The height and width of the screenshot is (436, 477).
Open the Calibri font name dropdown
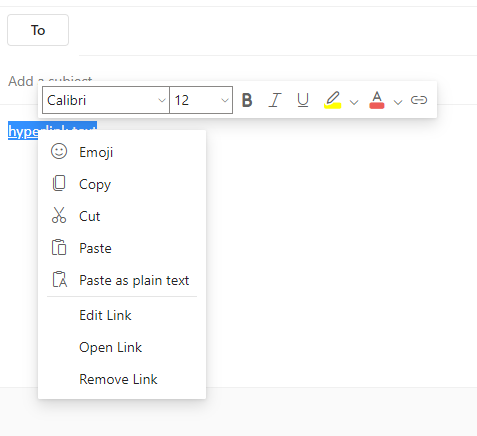tap(106, 100)
